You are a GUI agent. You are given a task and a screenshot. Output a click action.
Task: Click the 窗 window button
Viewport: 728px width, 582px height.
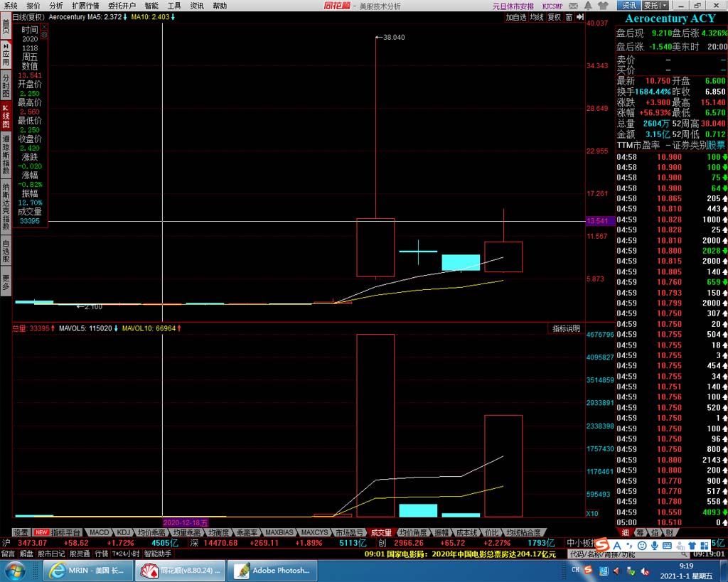pos(569,17)
